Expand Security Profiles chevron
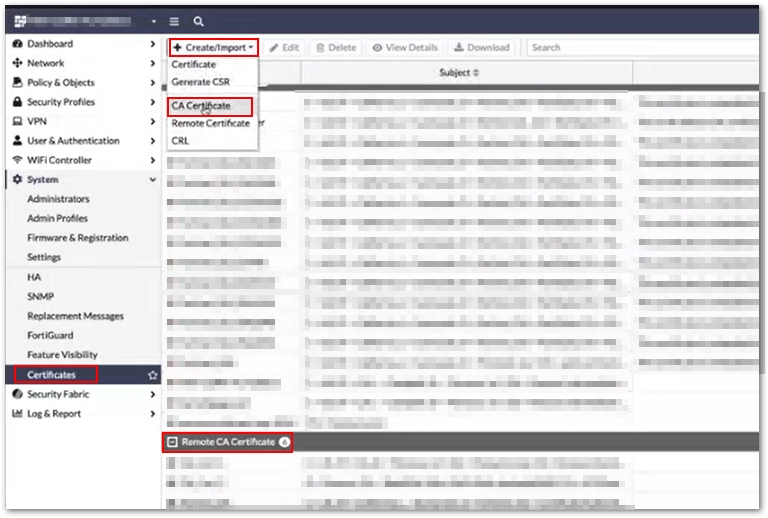This screenshot has width=768, height=518. click(153, 102)
